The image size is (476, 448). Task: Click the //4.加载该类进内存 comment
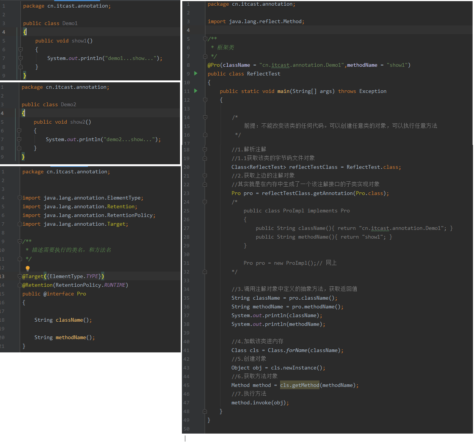[257, 341]
